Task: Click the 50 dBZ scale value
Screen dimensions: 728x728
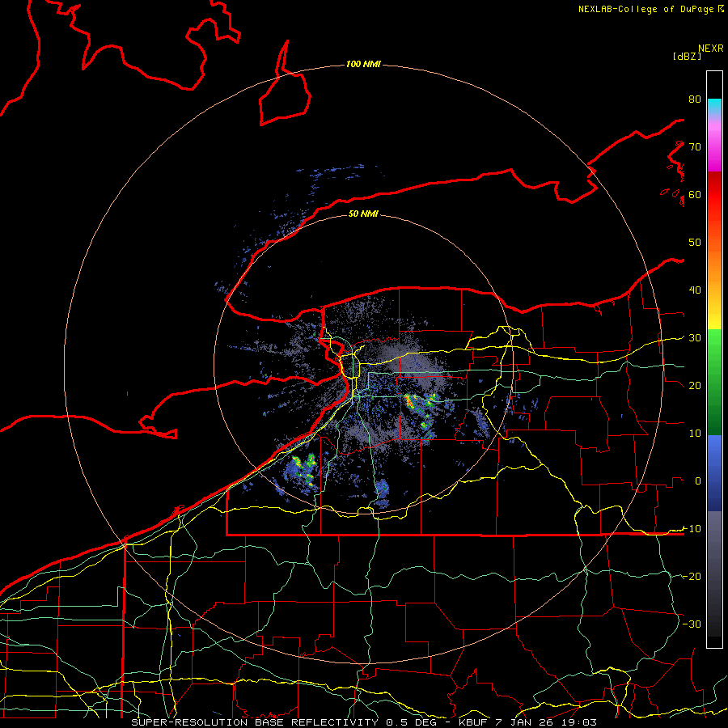Action: (x=695, y=243)
